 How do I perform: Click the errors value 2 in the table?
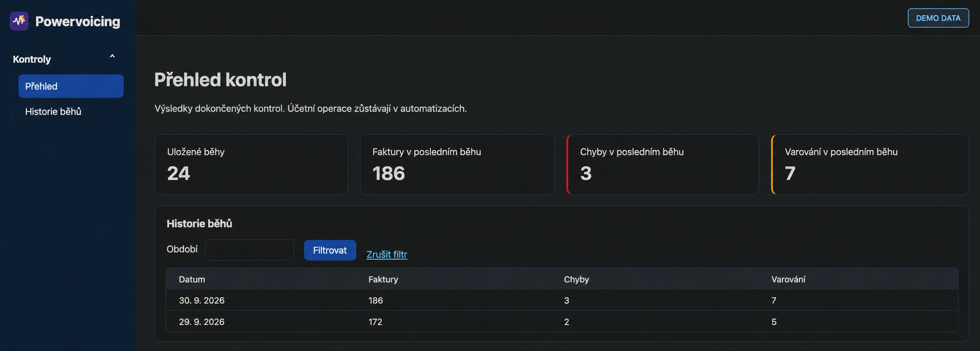coord(566,322)
